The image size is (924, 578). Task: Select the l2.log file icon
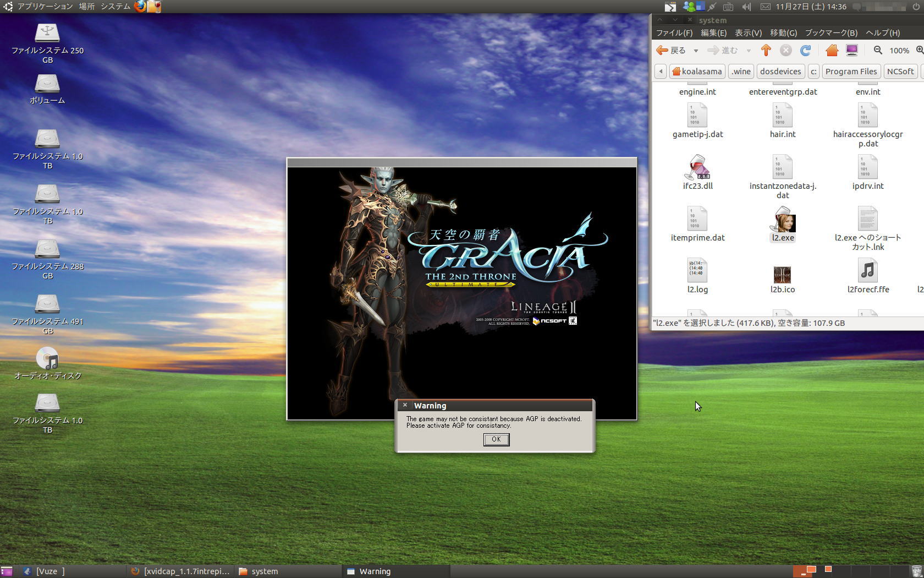tap(697, 271)
